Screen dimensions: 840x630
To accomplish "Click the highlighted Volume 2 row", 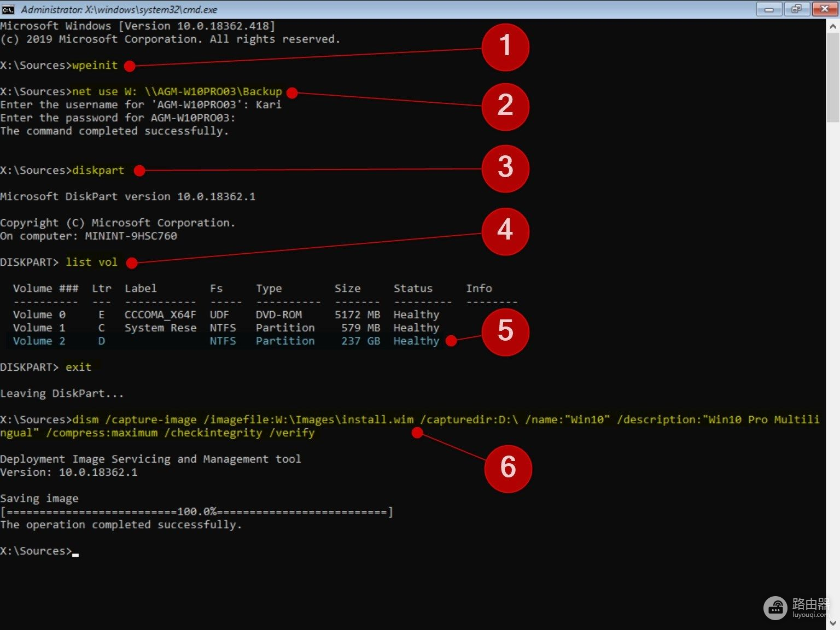I will click(x=224, y=341).
